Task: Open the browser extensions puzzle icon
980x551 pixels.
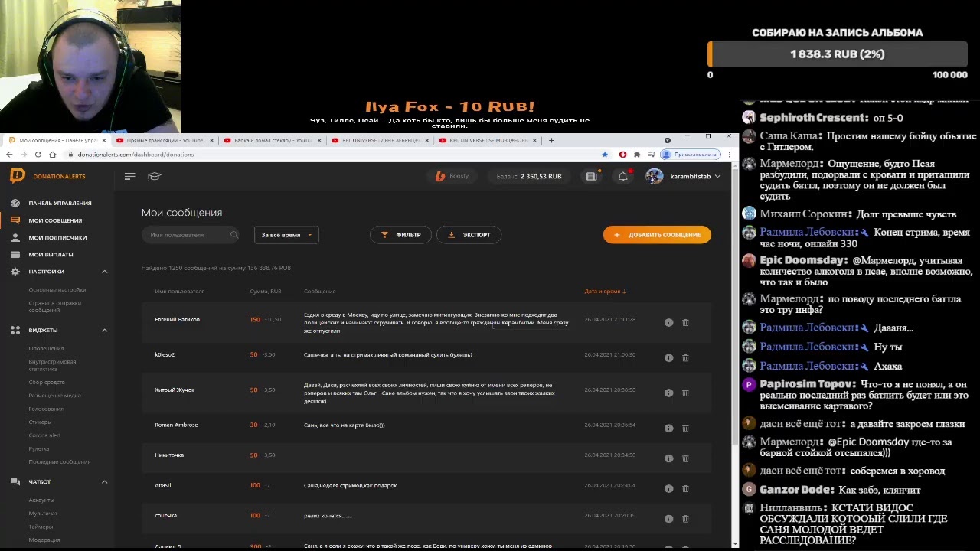Action: click(637, 155)
